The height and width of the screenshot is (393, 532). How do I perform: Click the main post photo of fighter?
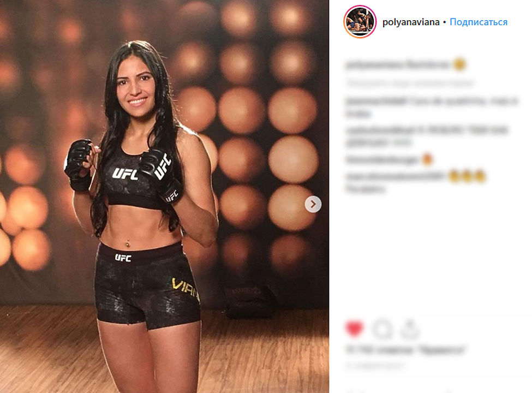tap(164, 196)
